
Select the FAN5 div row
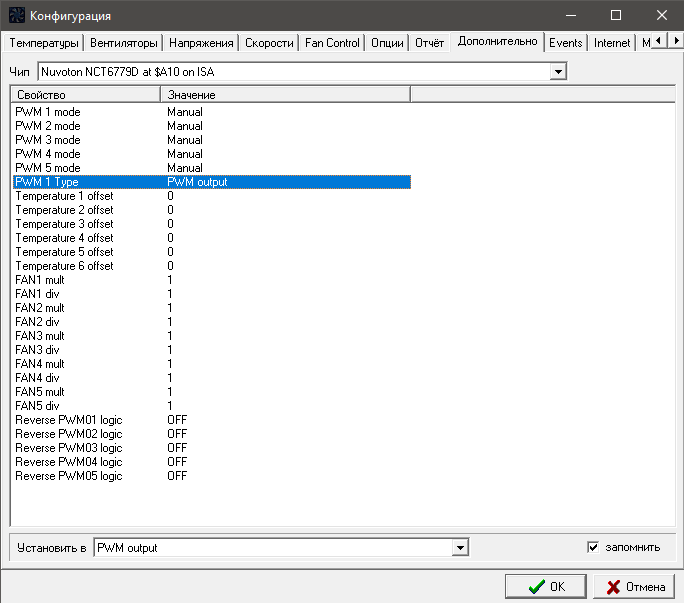[x=212, y=405]
